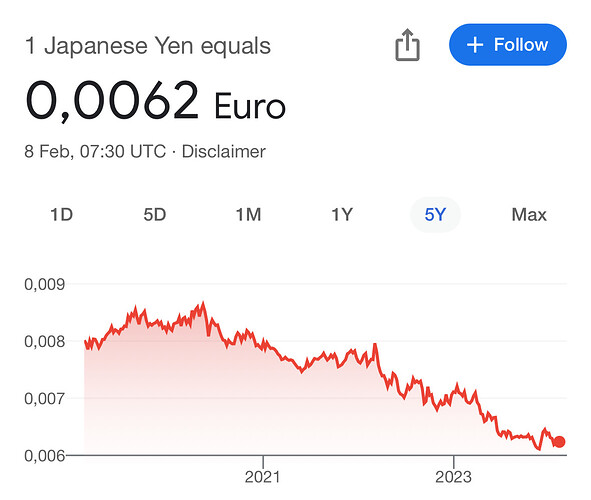Follow this currency pair
Viewport: 591px width, 500px height.
[508, 44]
